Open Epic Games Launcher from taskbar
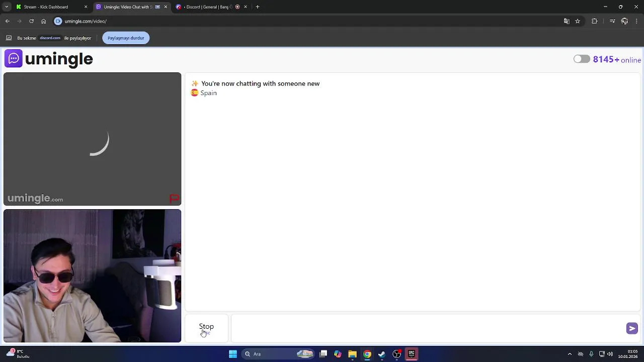 pyautogui.click(x=412, y=354)
